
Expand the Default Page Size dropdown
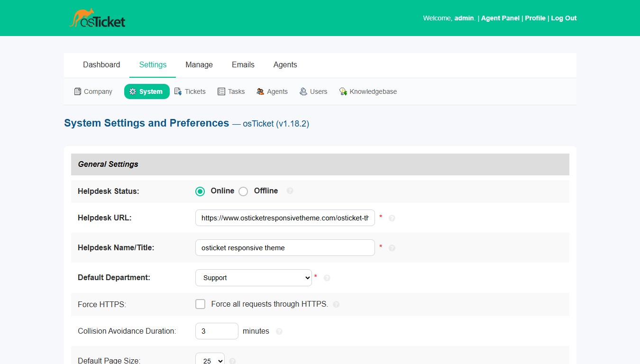210,360
